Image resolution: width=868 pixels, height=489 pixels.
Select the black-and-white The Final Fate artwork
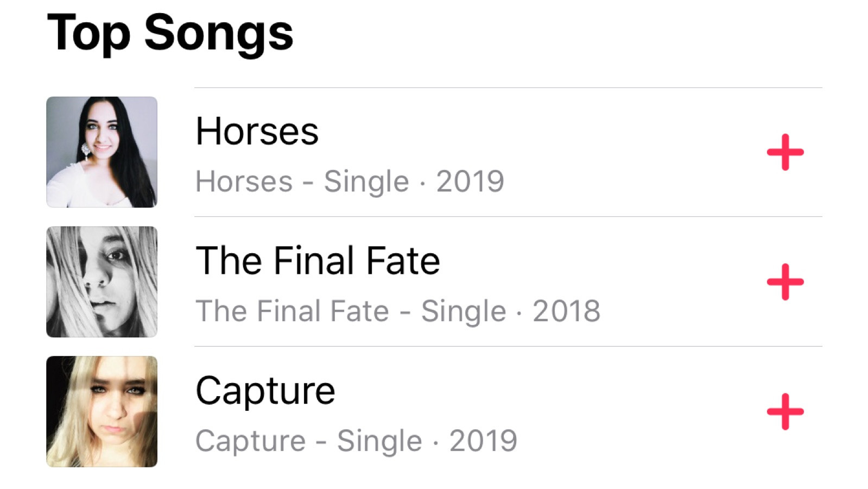(102, 282)
